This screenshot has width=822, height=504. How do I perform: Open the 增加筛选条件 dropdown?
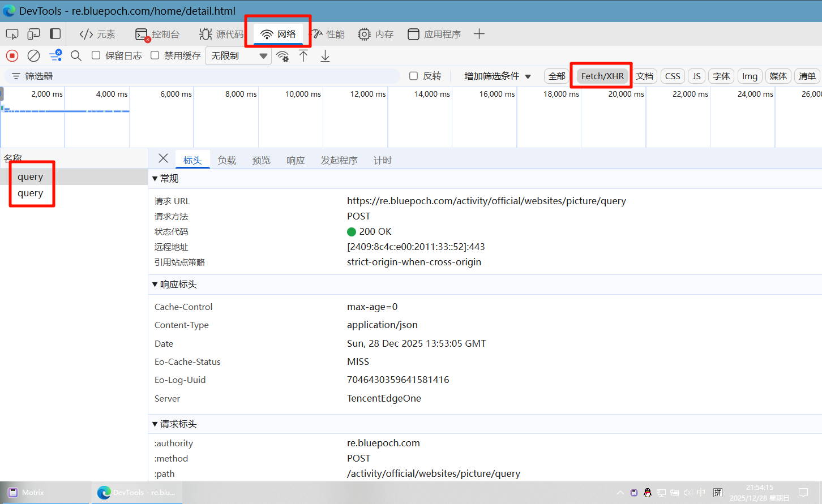pyautogui.click(x=497, y=76)
